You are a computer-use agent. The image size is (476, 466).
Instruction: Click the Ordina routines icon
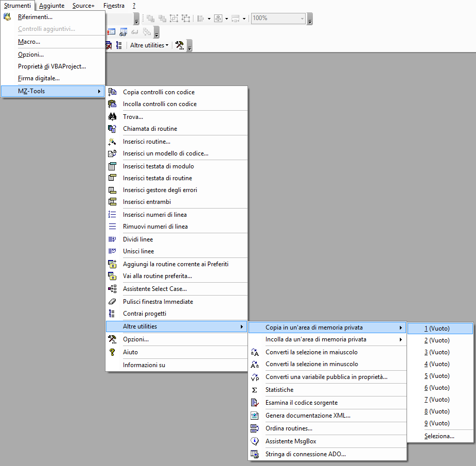(255, 428)
